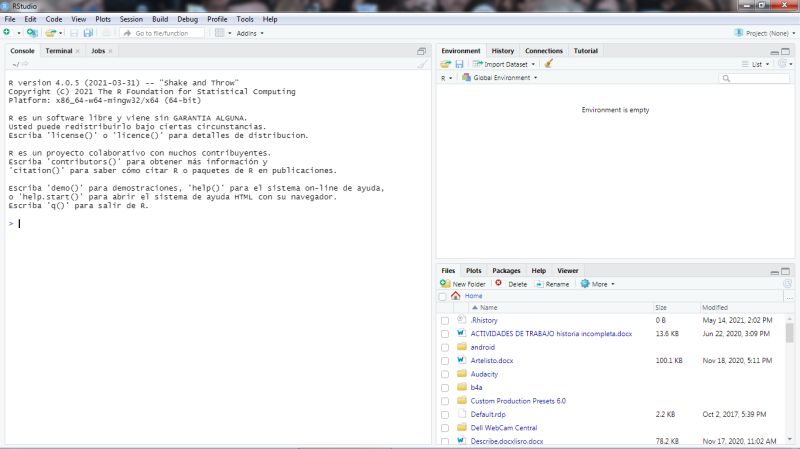
Task: Click the go to directory ellipsis button
Action: click(x=789, y=296)
